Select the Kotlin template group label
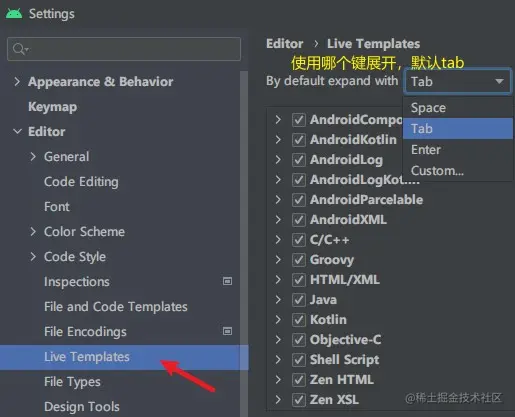The height and width of the screenshot is (417, 515). pyautogui.click(x=328, y=320)
